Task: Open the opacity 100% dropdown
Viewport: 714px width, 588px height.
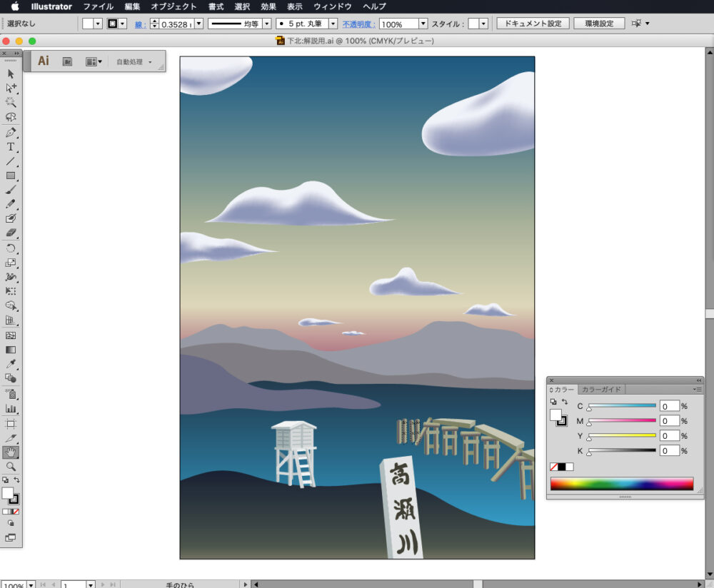Action: [x=423, y=24]
